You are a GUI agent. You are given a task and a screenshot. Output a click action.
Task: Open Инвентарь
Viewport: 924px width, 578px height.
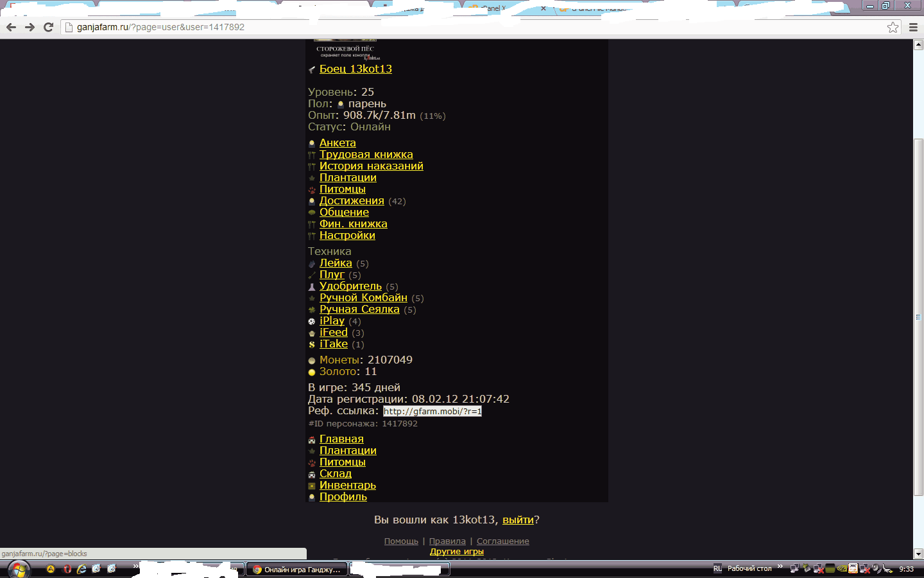[x=348, y=485]
